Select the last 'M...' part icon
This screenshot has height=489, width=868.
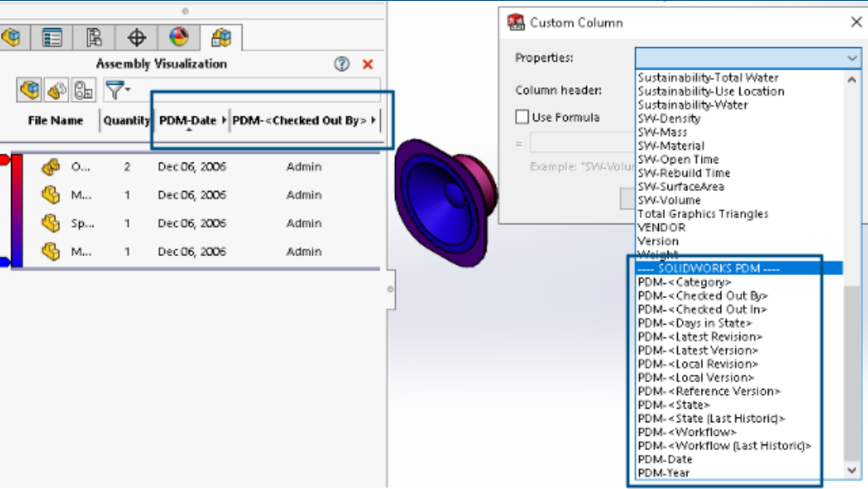coord(51,252)
